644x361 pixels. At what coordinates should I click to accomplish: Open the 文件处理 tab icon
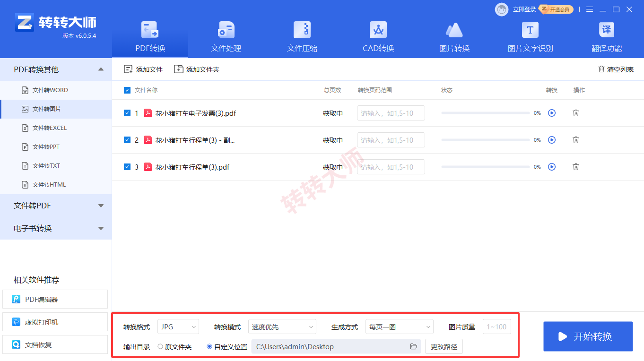tap(226, 30)
